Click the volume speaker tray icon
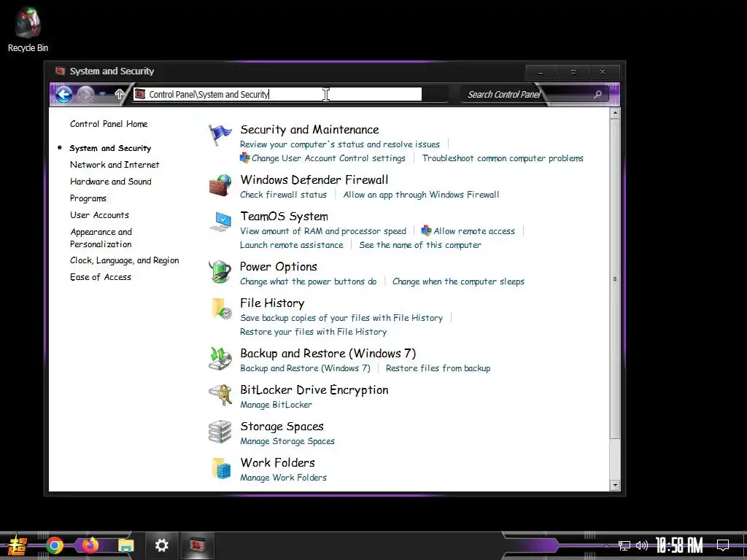Viewport: 747px width, 560px height. pyautogui.click(x=642, y=545)
